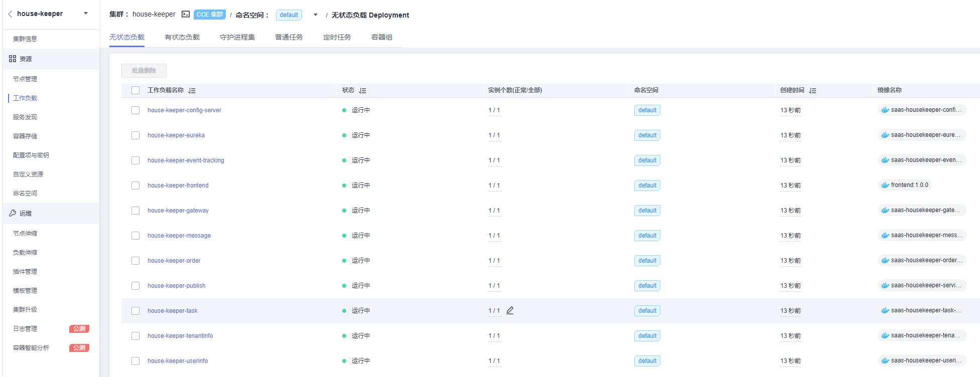
Task: Click the 公测 badge beside 日志管理
Action: tap(79, 329)
